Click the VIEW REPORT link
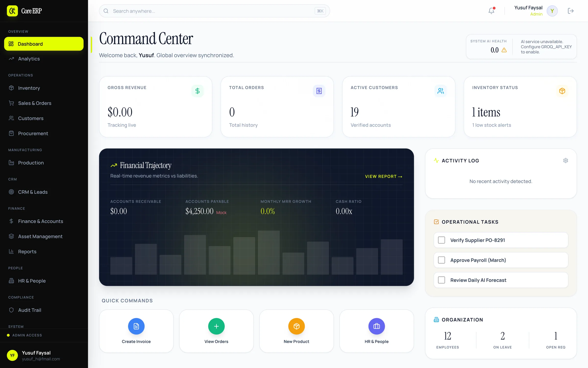This screenshot has height=368, width=588. 384,176
